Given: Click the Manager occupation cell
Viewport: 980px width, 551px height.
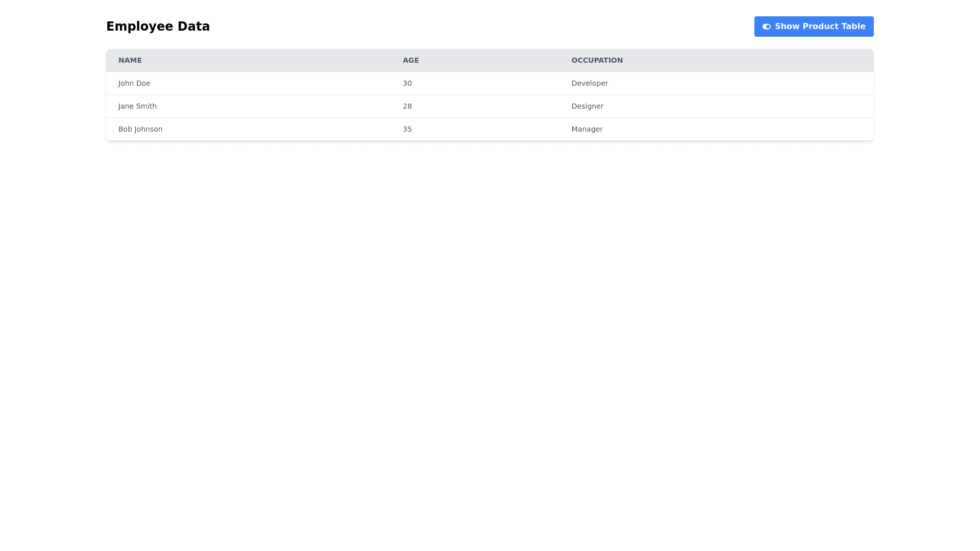Looking at the screenshot, I should click(x=586, y=129).
